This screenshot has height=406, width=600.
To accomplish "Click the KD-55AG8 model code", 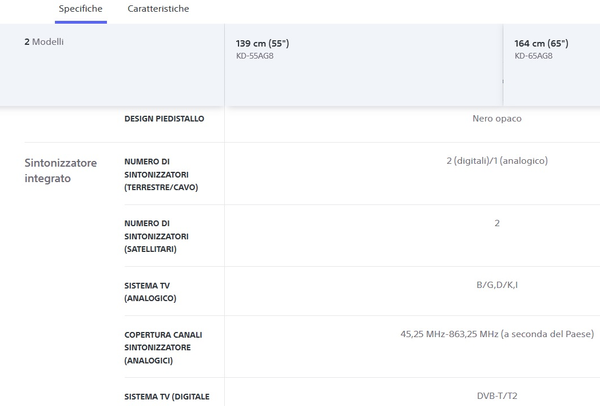I will (x=257, y=56).
